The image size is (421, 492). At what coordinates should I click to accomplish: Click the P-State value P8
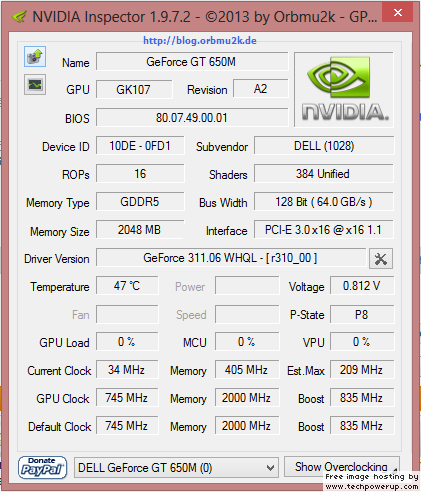pos(362,314)
